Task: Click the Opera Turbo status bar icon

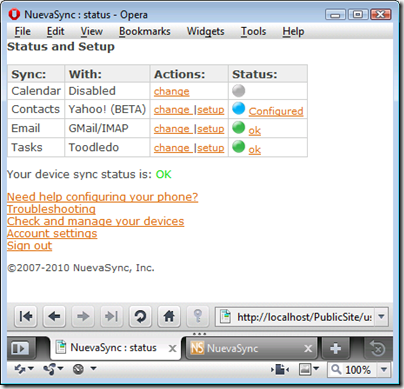Action: point(78,369)
